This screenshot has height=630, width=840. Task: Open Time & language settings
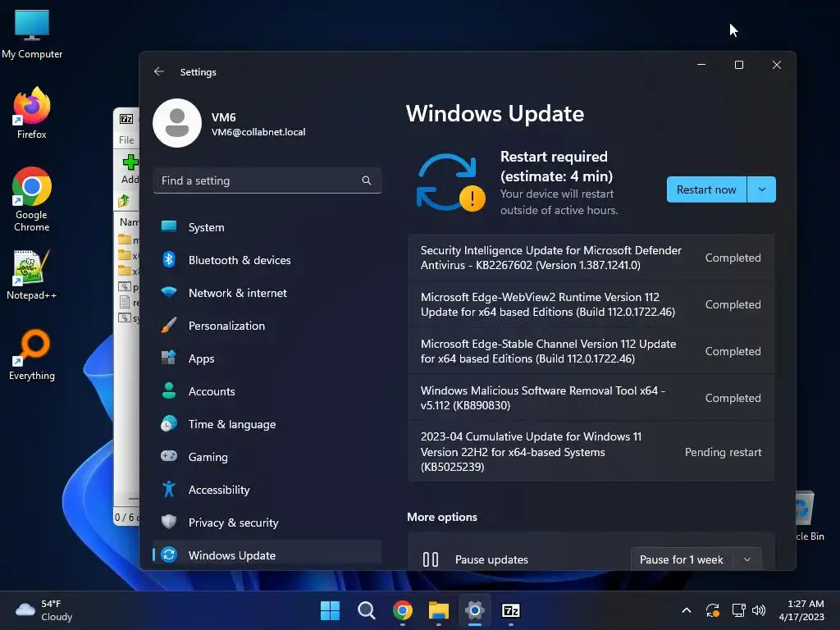coord(267,424)
